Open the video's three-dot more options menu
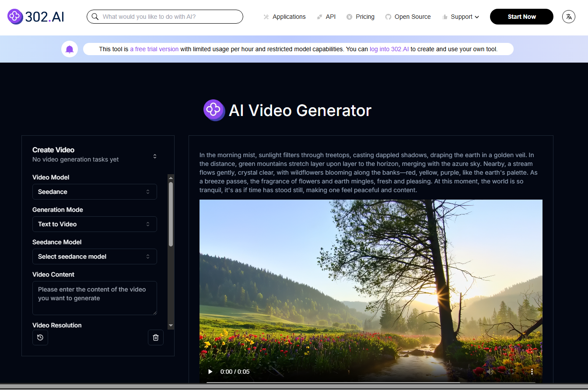Viewport: 588px width, 390px height. [532, 372]
